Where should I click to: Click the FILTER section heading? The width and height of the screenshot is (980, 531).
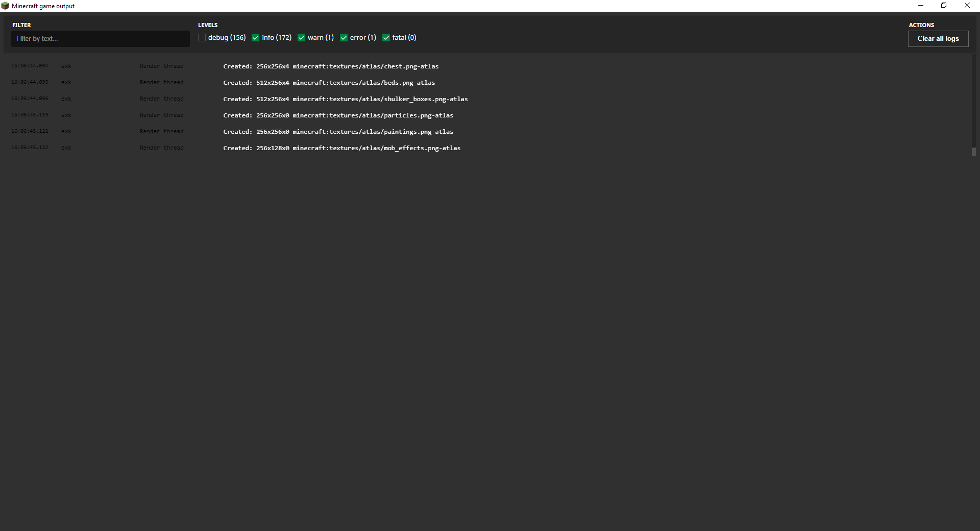21,25
